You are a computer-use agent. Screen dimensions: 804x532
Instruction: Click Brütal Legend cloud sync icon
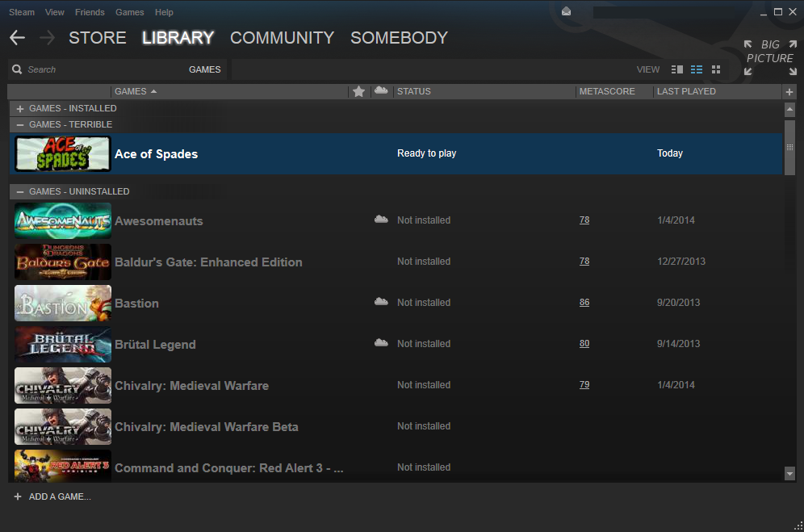pos(381,342)
